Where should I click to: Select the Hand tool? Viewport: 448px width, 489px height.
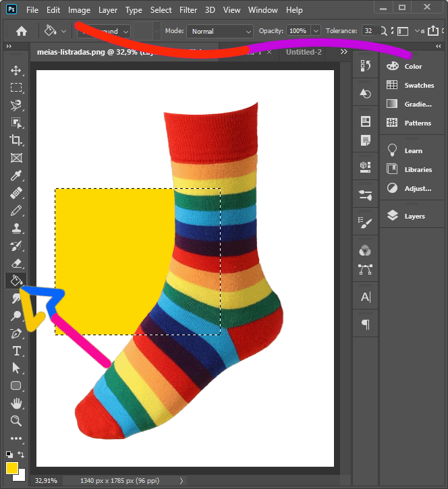[x=16, y=403]
